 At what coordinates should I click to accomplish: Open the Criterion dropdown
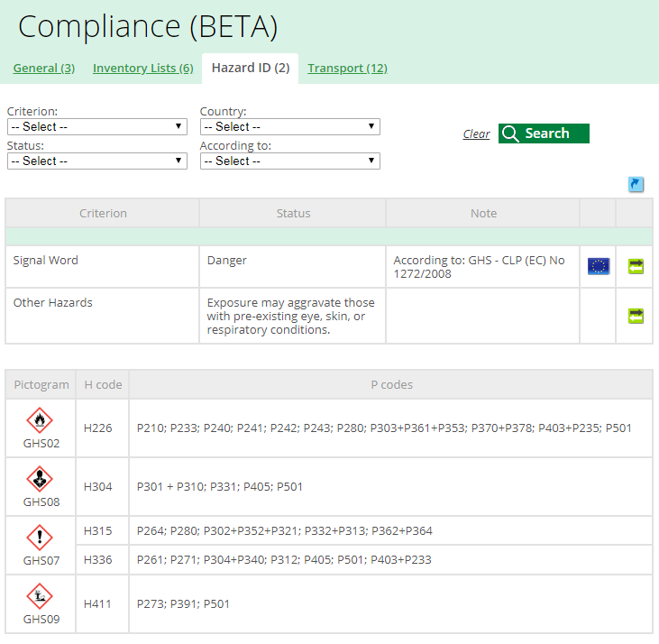point(97,127)
